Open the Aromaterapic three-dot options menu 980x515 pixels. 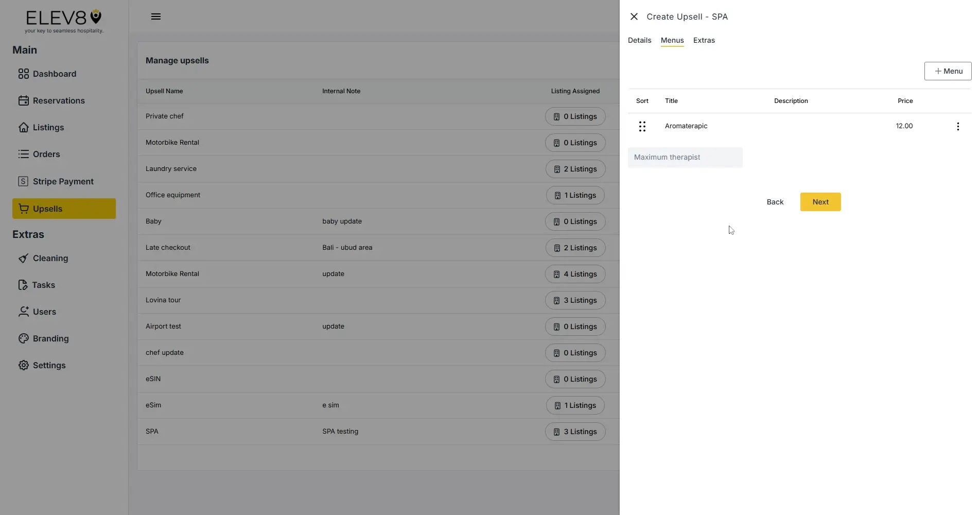tap(958, 126)
